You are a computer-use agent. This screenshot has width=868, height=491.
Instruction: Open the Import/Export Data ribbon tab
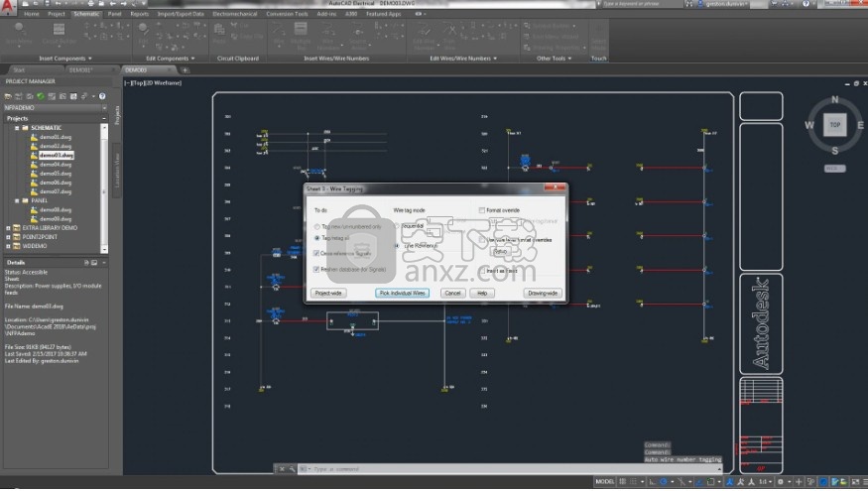[181, 14]
